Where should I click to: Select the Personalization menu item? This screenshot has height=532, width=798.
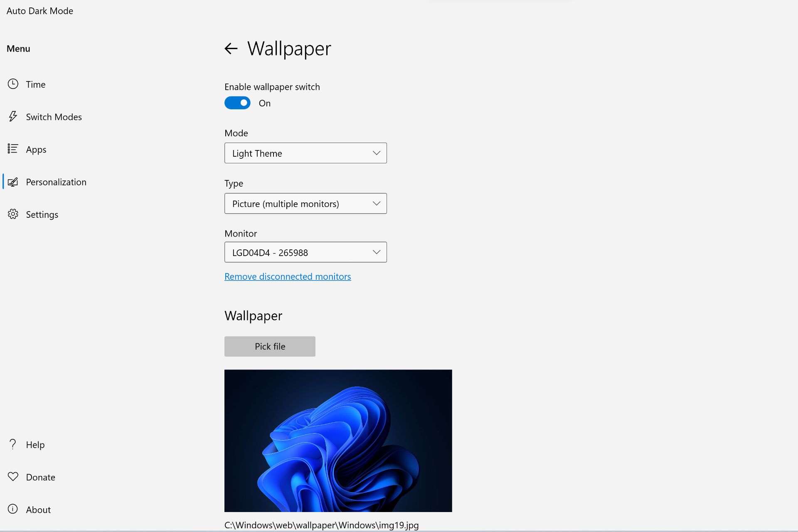[x=56, y=182]
